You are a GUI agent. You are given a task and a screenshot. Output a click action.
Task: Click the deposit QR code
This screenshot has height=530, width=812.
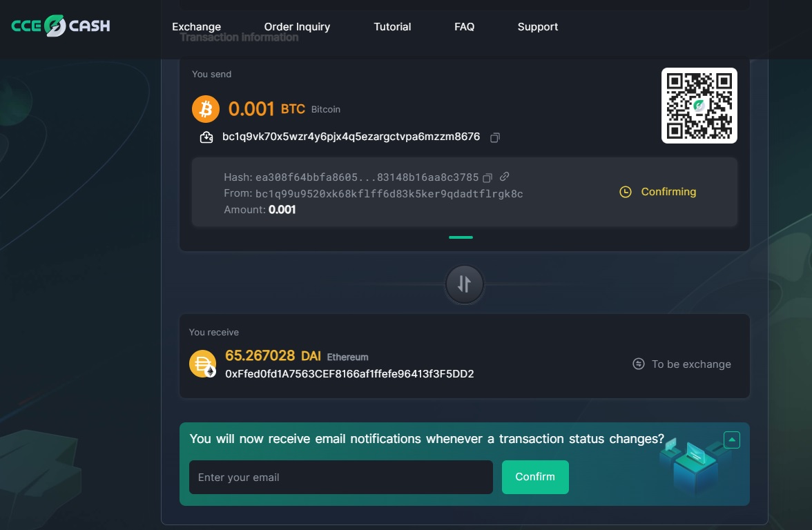[699, 106]
